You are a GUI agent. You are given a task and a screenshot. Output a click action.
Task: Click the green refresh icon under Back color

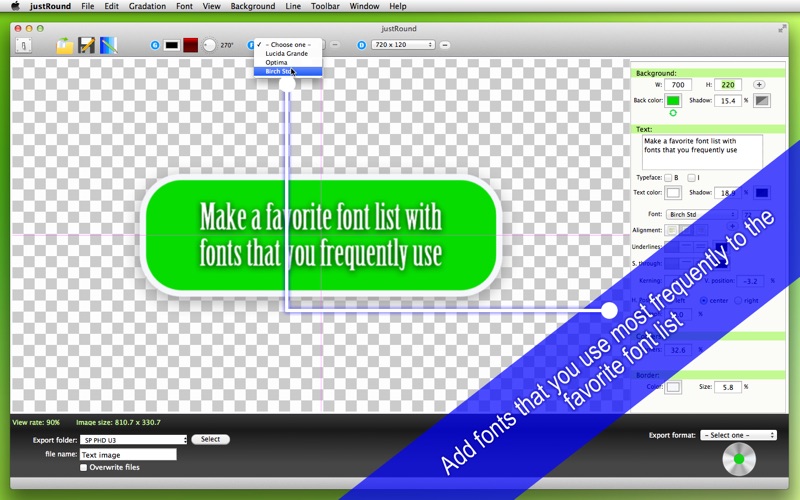[x=673, y=113]
